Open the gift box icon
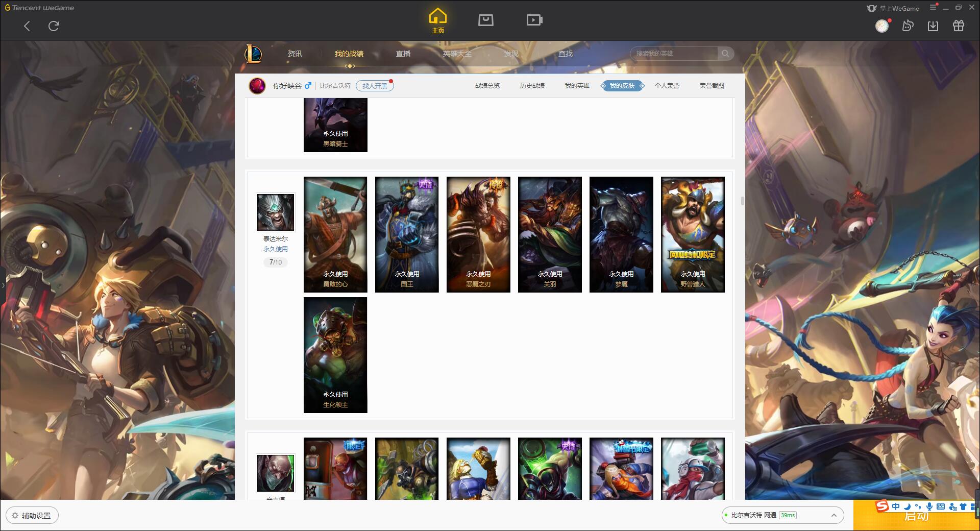The image size is (980, 531). coord(959,26)
